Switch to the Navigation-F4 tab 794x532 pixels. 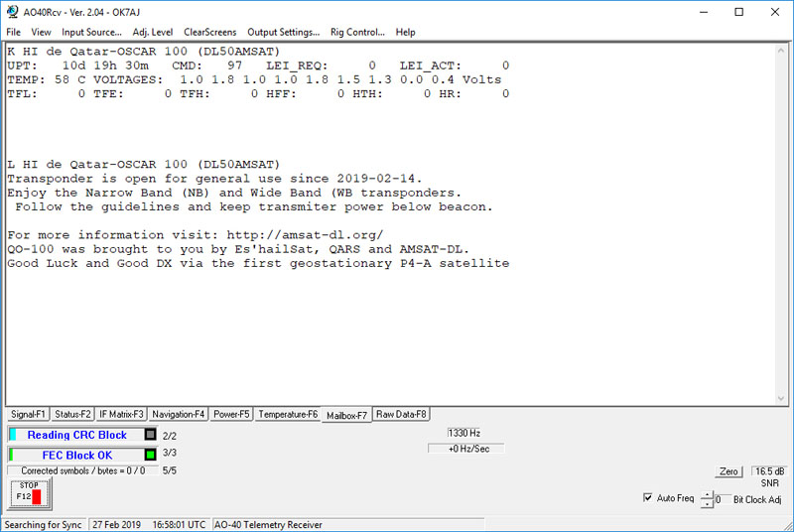pyautogui.click(x=179, y=414)
